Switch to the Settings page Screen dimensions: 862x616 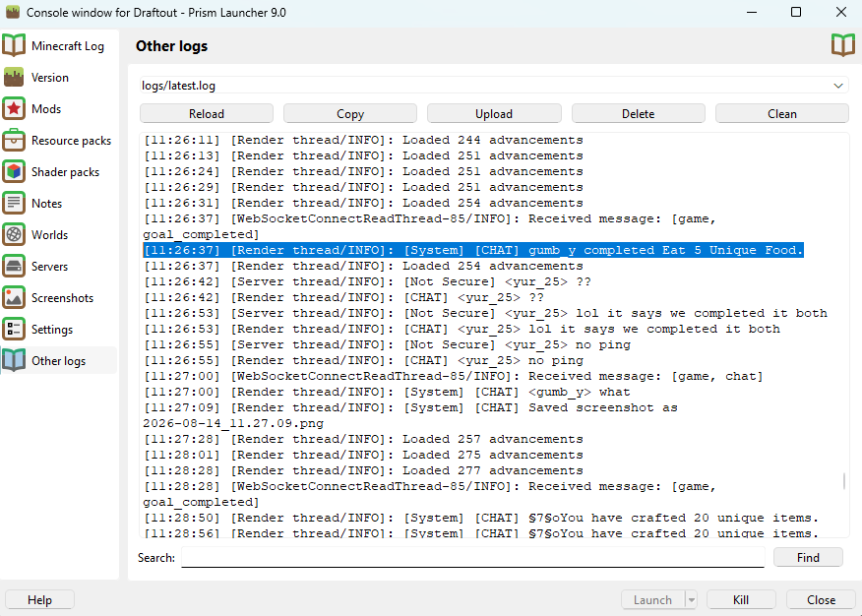(59, 329)
